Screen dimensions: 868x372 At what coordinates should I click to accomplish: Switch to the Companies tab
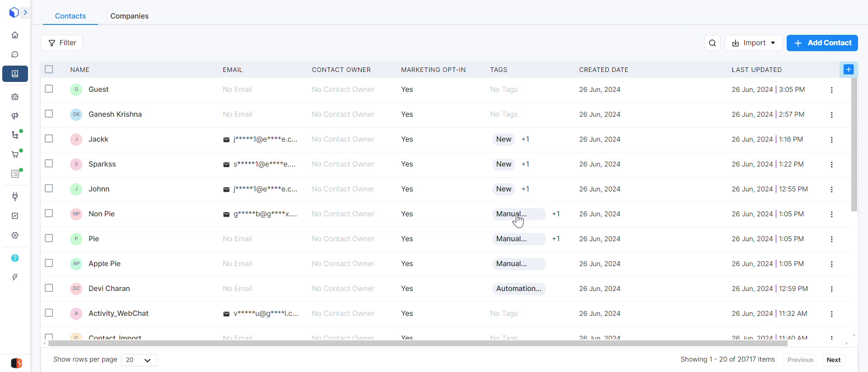(x=129, y=16)
